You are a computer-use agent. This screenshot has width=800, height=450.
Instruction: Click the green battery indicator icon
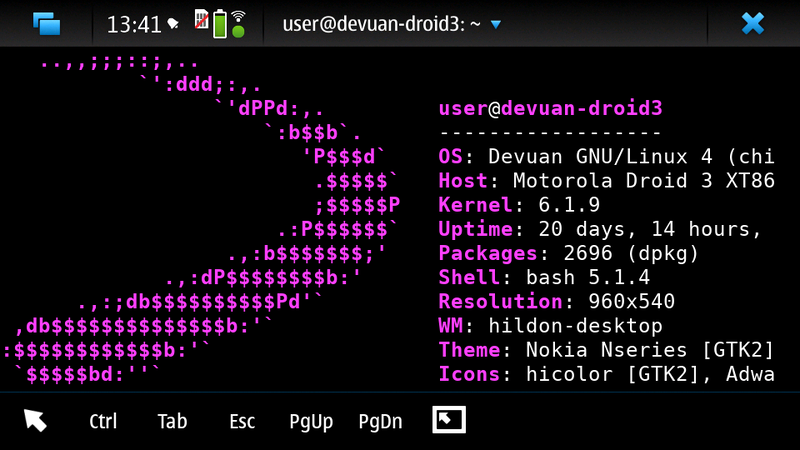point(220,24)
